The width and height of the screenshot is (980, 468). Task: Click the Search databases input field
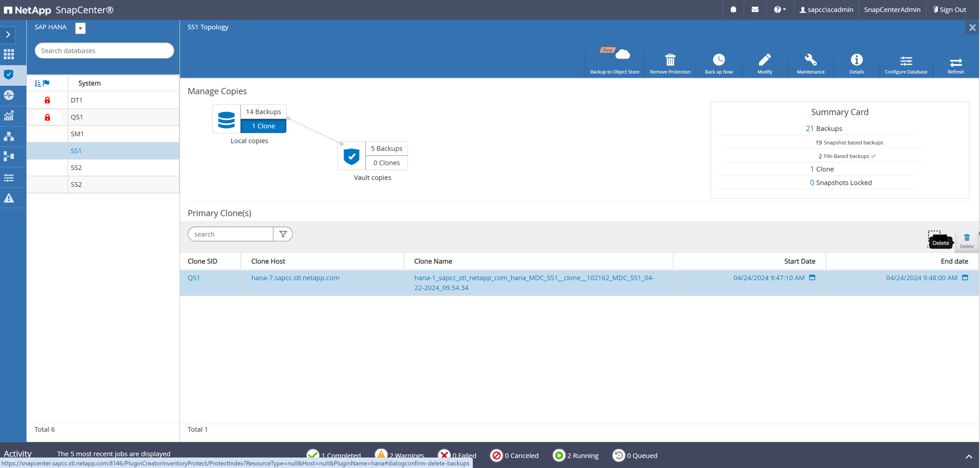pos(104,50)
